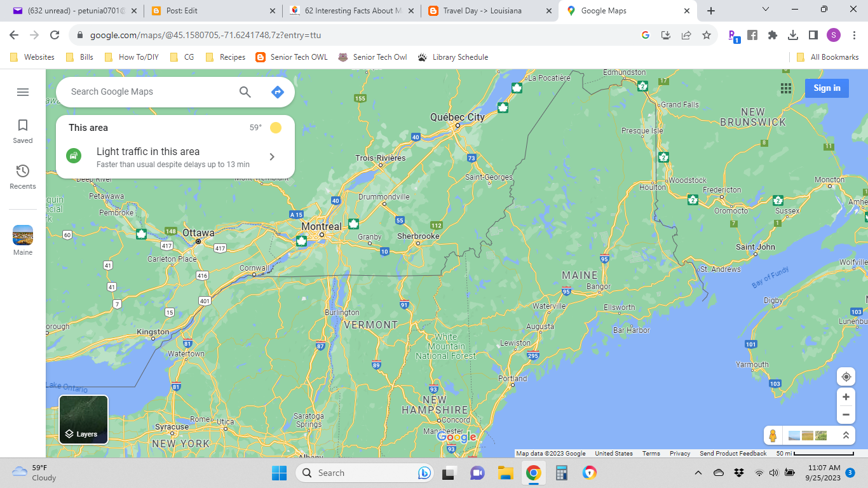Open the Facebook extension icon
The image size is (868, 488).
(752, 35)
